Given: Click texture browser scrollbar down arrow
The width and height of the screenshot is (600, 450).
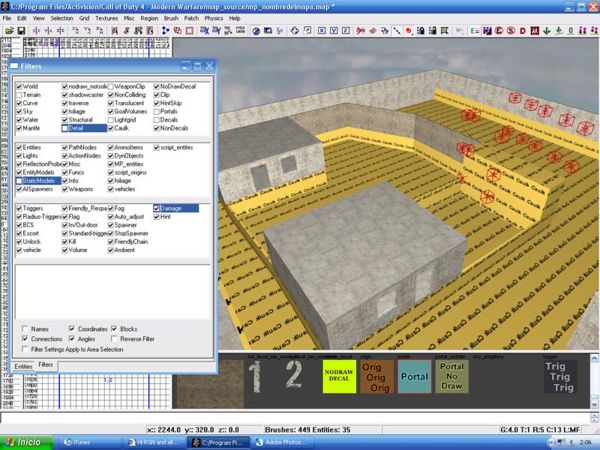Looking at the screenshot, I should point(594,404).
